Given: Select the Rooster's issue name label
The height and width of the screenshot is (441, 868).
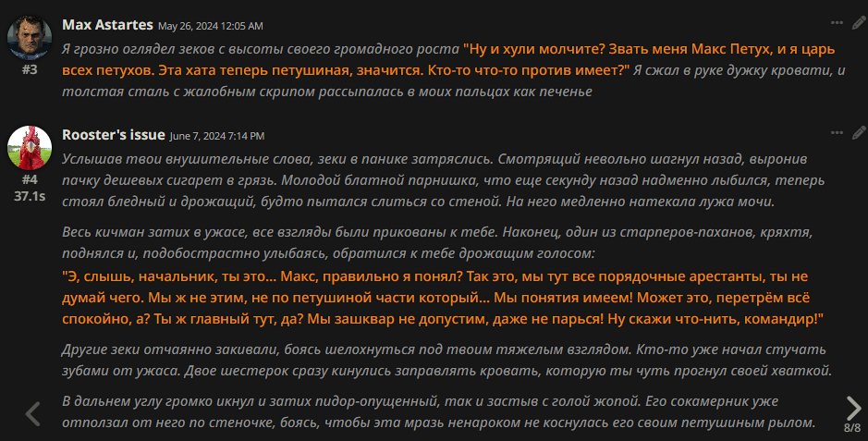Looking at the screenshot, I should (x=114, y=135).
